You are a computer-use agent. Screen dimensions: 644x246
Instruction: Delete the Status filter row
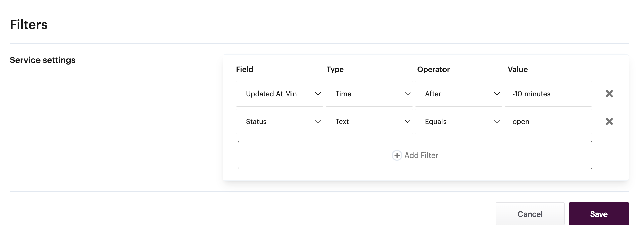[x=609, y=121]
